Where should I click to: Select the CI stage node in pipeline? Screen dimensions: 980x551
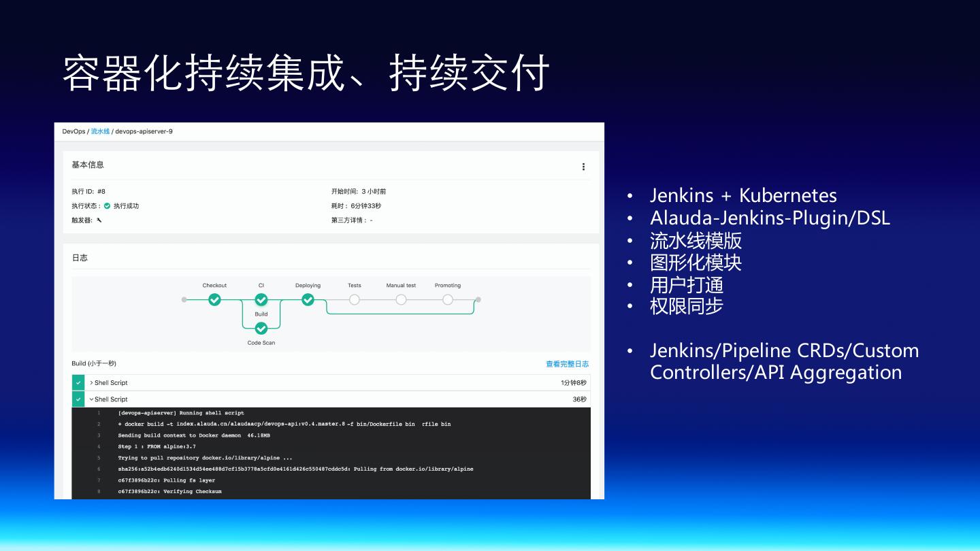[261, 299]
